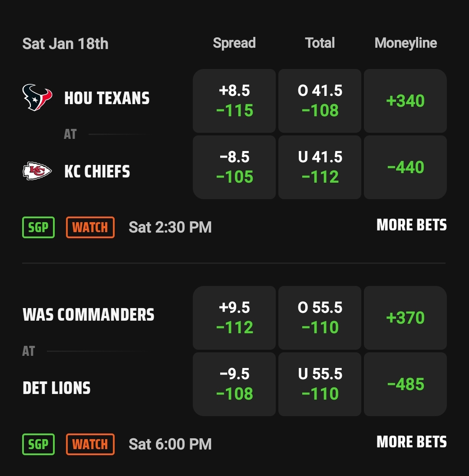Open WATCH badge for Commanders at Lions
Viewport: 469px width, 476px height.
[x=90, y=444]
